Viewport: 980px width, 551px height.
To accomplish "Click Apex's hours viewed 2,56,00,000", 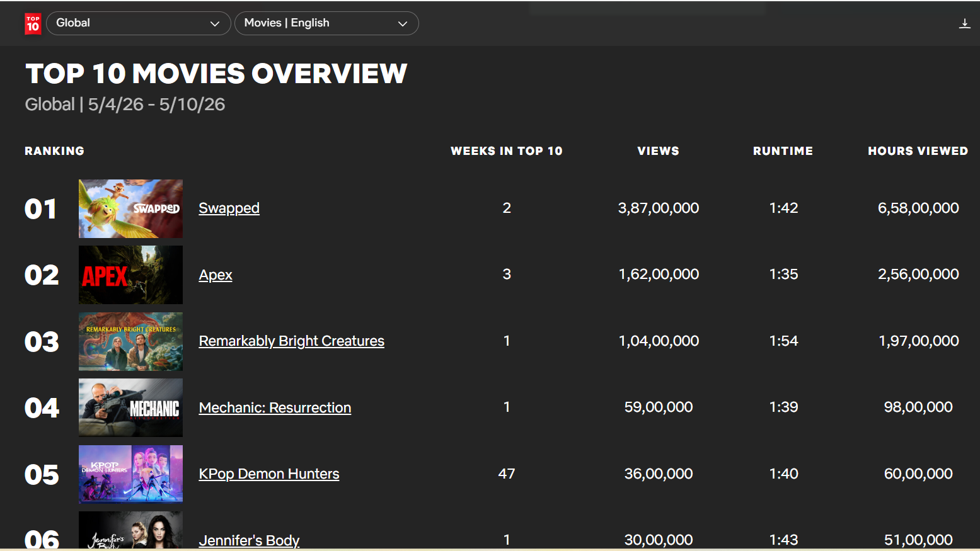I will point(918,275).
